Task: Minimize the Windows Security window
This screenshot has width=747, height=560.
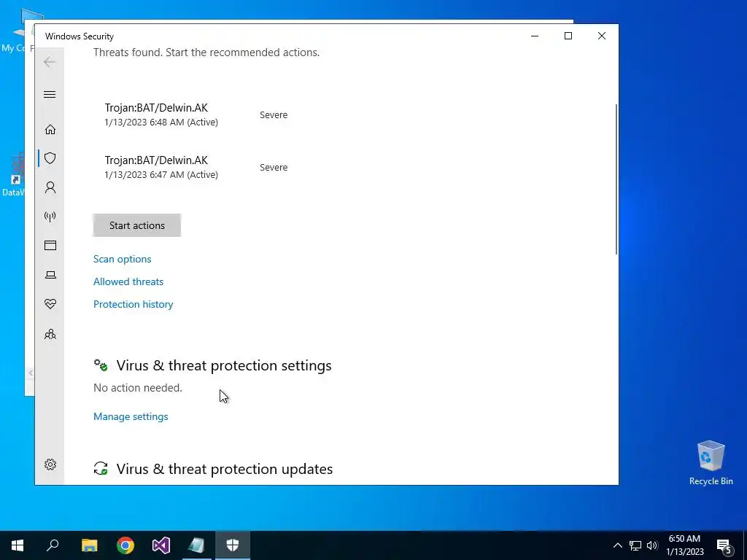Action: click(x=535, y=36)
